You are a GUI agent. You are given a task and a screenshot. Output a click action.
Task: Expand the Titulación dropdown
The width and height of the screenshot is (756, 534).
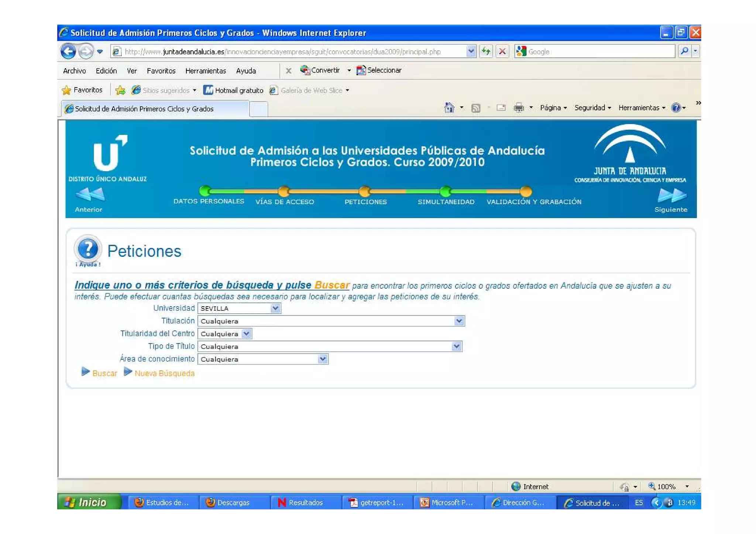459,321
